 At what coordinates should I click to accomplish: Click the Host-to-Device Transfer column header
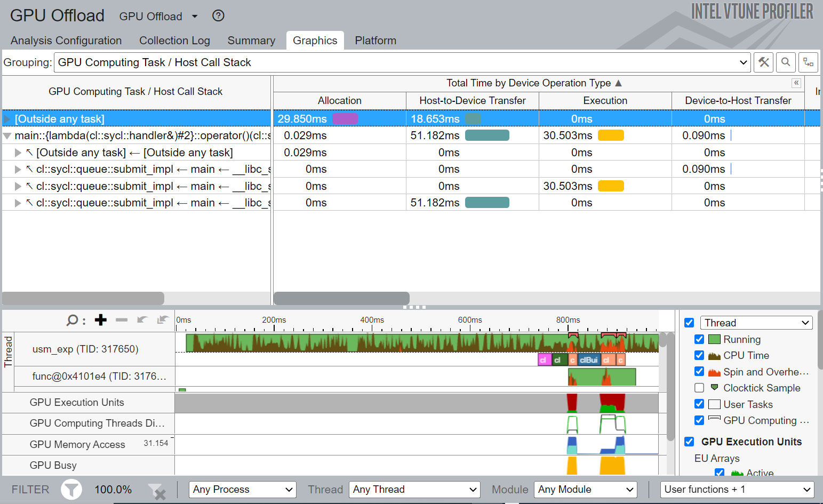coord(472,100)
